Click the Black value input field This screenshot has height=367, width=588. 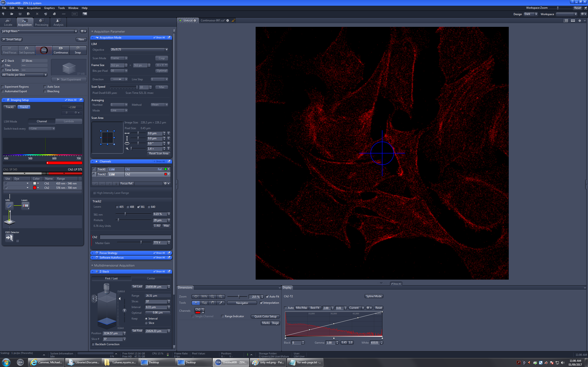coord(296,343)
